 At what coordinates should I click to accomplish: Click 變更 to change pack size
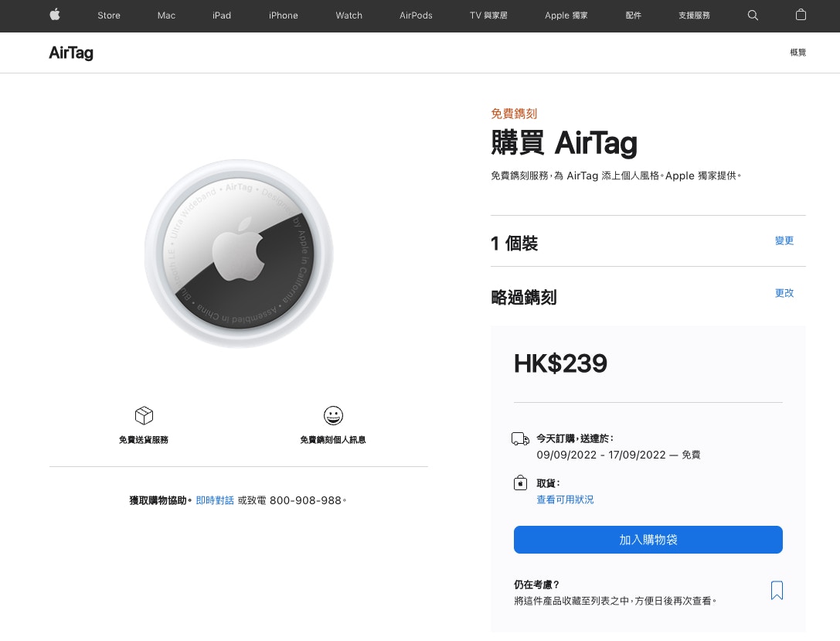pos(784,240)
